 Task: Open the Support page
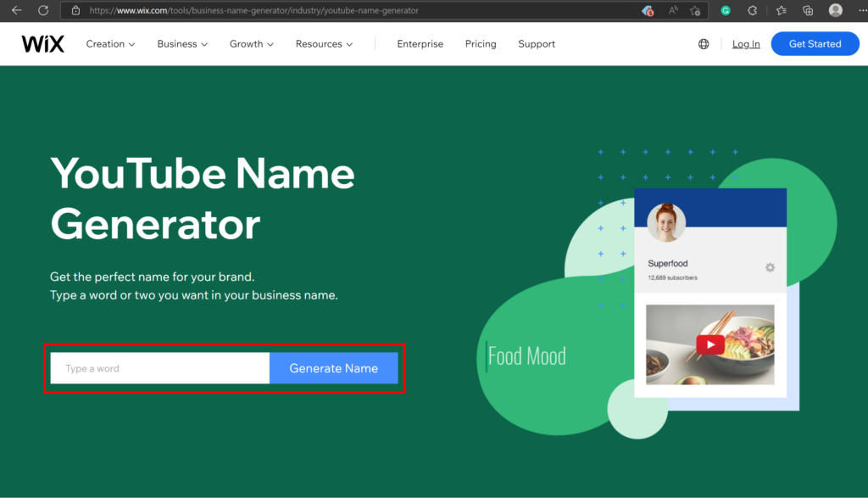click(x=537, y=44)
